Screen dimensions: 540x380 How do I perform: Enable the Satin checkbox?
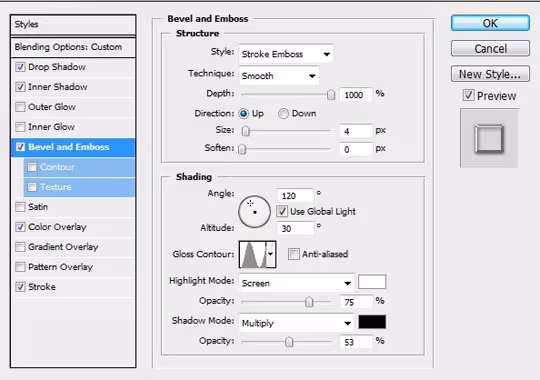[20, 207]
